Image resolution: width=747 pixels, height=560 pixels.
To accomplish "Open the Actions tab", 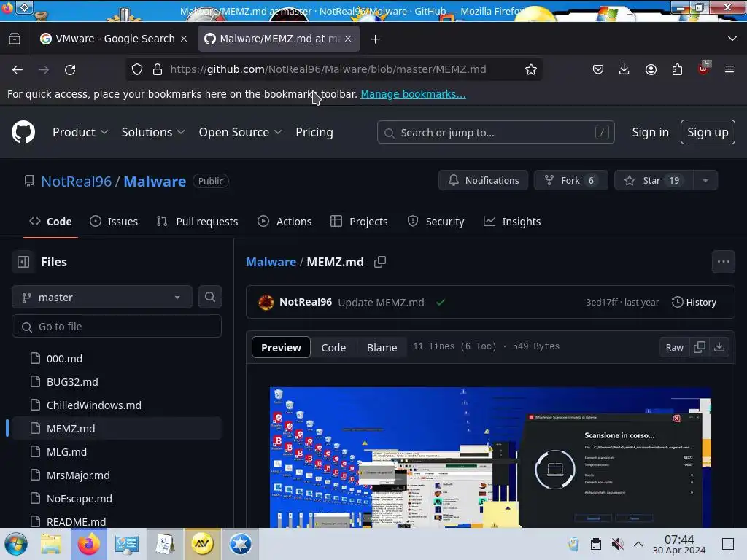I will coord(285,222).
